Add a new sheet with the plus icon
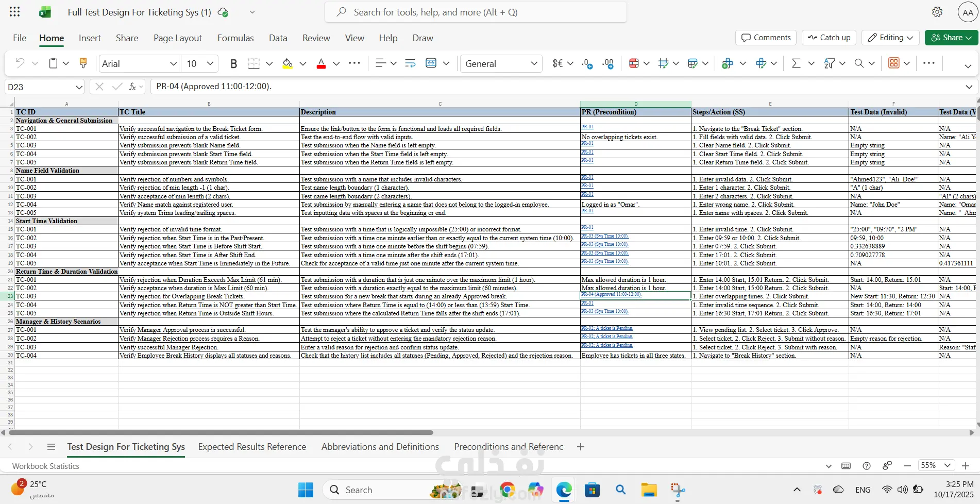The image size is (980, 504). point(581,447)
